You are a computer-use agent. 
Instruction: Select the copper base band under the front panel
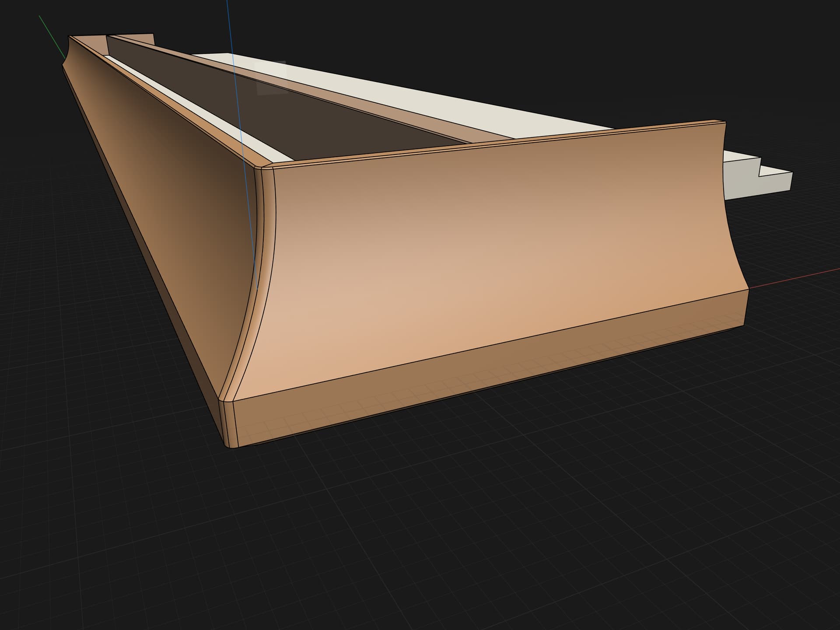tap(490, 367)
